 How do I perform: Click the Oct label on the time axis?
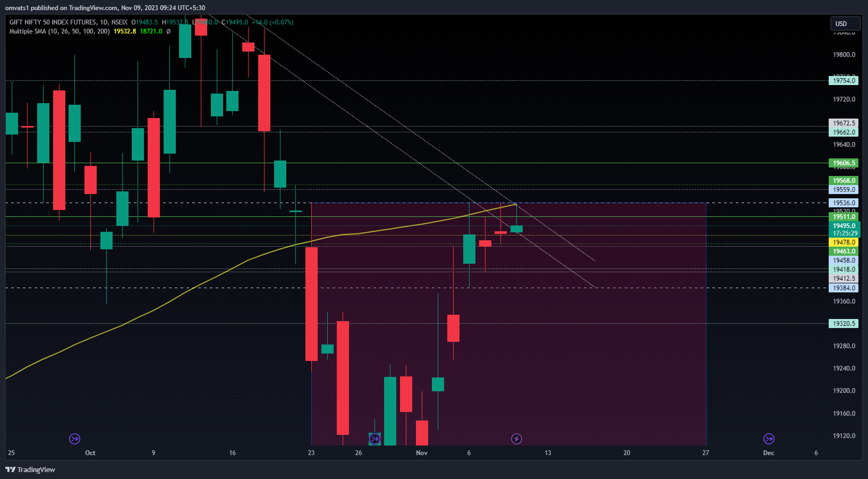[90, 453]
